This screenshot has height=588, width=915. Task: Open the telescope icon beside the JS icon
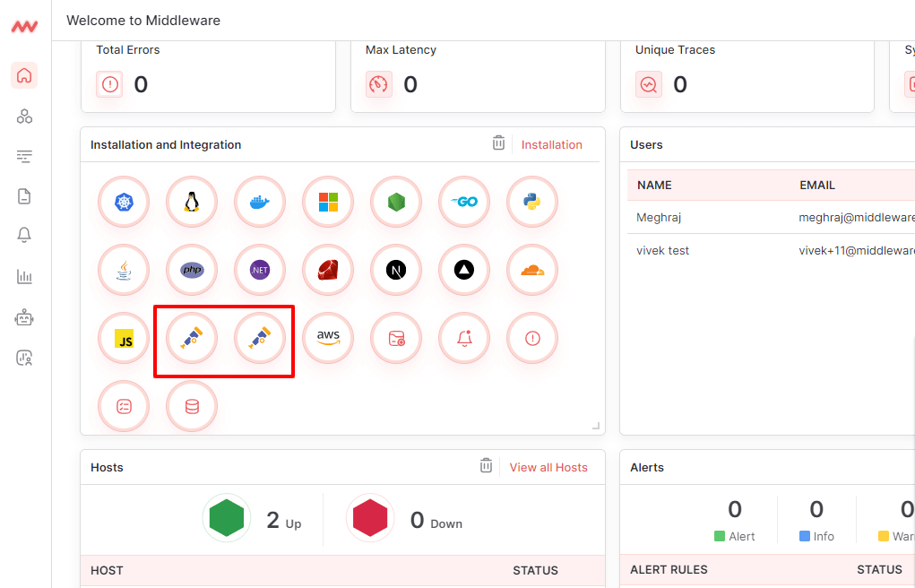pyautogui.click(x=192, y=339)
